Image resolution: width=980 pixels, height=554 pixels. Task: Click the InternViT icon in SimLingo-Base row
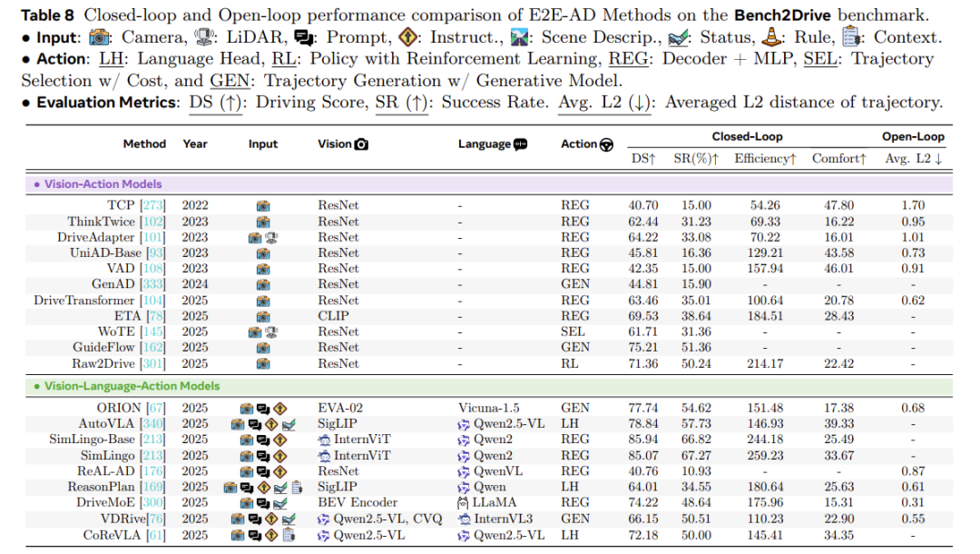[324, 440]
